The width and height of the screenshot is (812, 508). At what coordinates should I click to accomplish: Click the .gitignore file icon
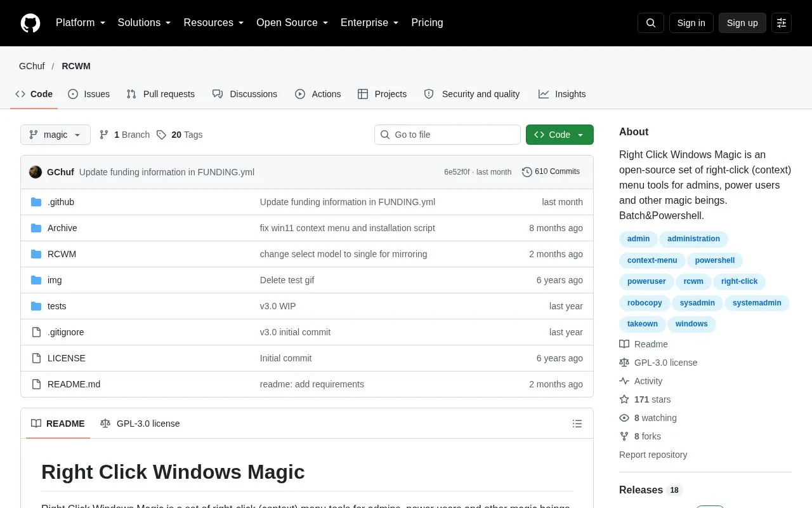click(x=36, y=332)
